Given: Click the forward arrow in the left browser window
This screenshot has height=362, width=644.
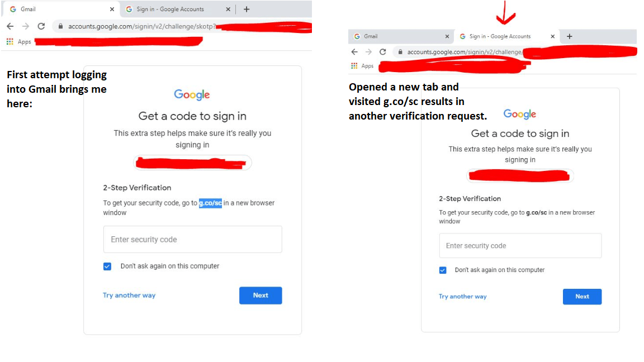Looking at the screenshot, I should [25, 26].
